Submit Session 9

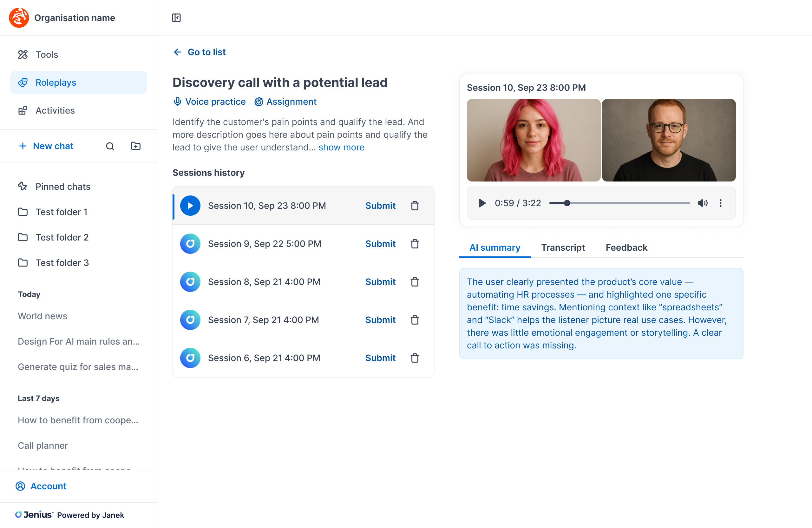click(380, 244)
